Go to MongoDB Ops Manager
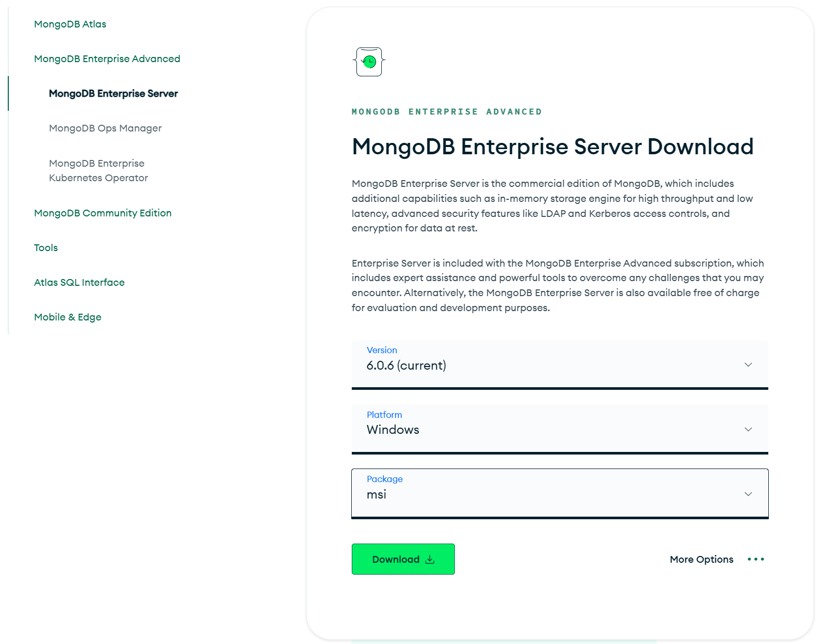 click(105, 128)
